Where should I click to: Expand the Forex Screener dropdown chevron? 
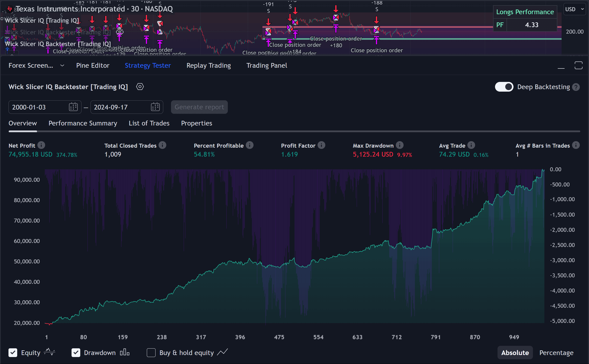62,65
